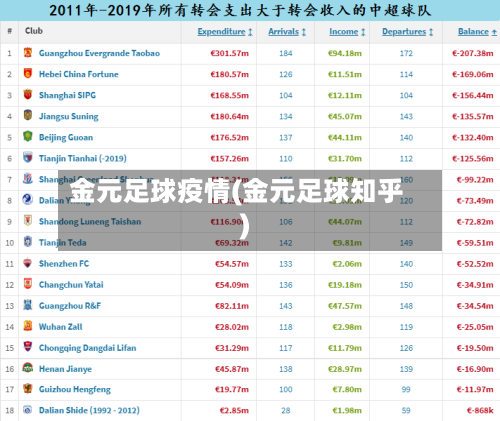Open Guizhou Hengfeng club link
This screenshot has width=500, height=421.
pyautogui.click(x=75, y=389)
